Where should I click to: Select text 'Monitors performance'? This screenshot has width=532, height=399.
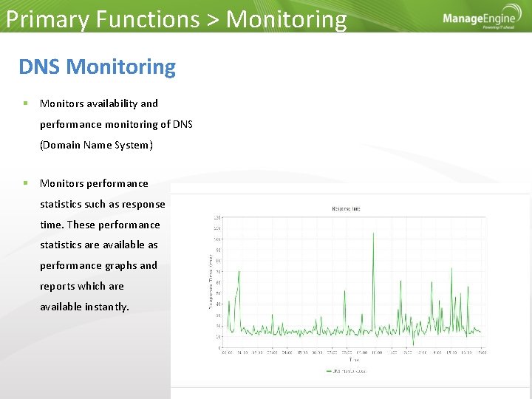94,183
